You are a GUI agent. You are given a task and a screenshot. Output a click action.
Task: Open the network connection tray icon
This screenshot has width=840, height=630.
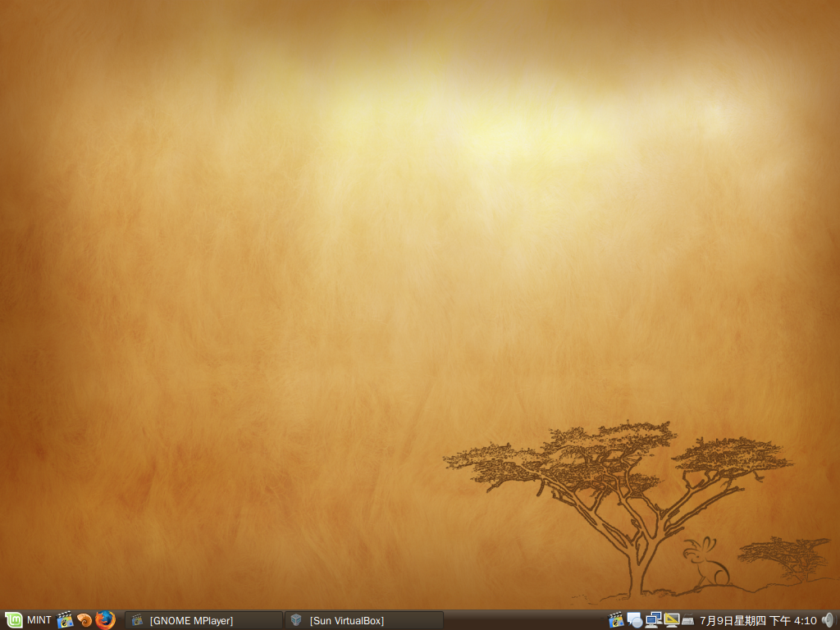(653, 620)
